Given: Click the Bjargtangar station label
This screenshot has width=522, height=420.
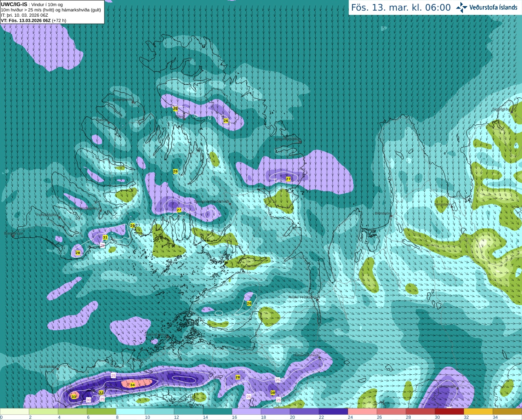Looking at the screenshot, I should [x=13, y=233].
